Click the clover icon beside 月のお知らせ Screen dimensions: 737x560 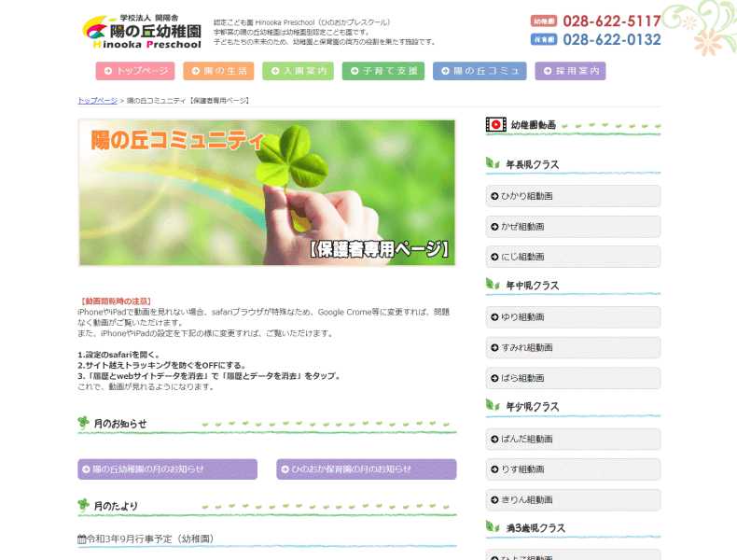pos(84,423)
